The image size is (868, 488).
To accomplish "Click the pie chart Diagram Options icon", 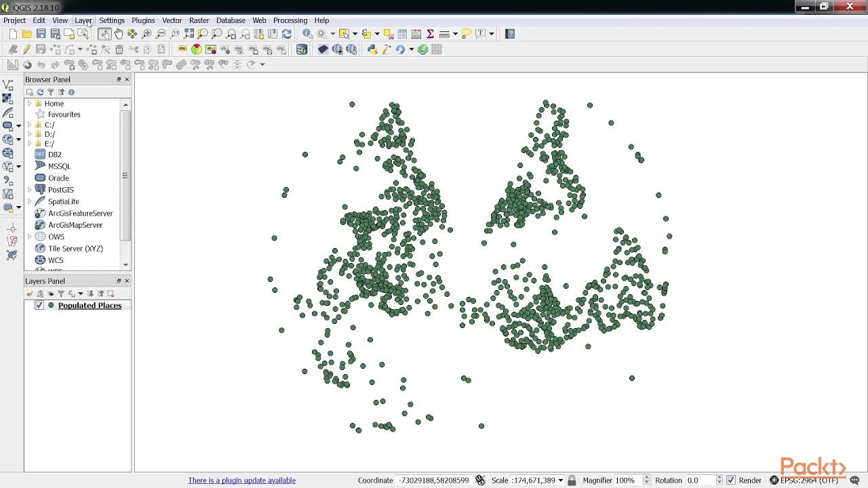I will click(197, 49).
